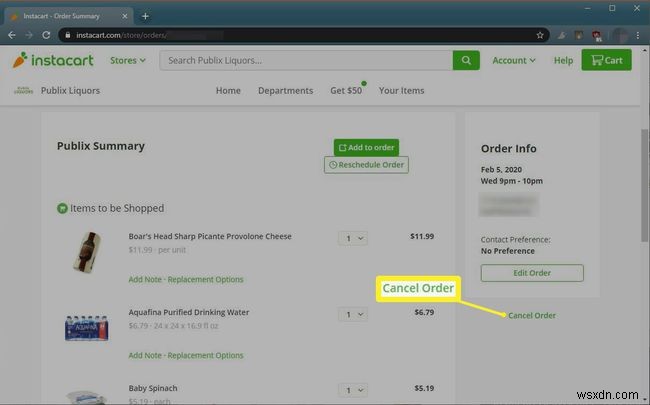Open quantity dropdown for Provolone Cheese
Screen dimensions: 650x405
point(353,238)
